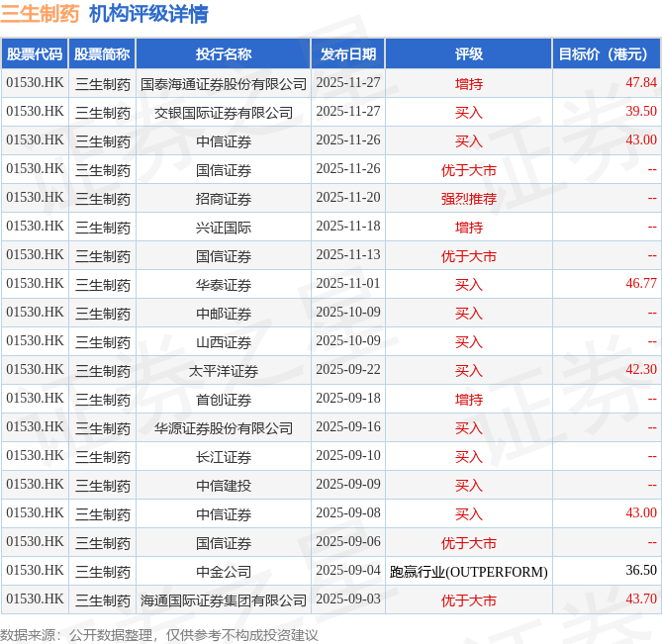Click the date 2025-09-18
Viewport: 662px width, 644px height.
(x=348, y=399)
